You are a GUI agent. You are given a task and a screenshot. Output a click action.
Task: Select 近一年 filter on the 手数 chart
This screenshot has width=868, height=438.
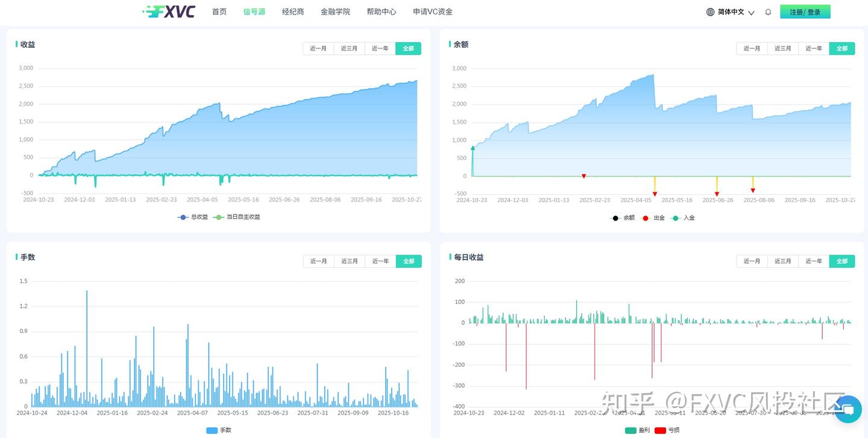(x=379, y=261)
